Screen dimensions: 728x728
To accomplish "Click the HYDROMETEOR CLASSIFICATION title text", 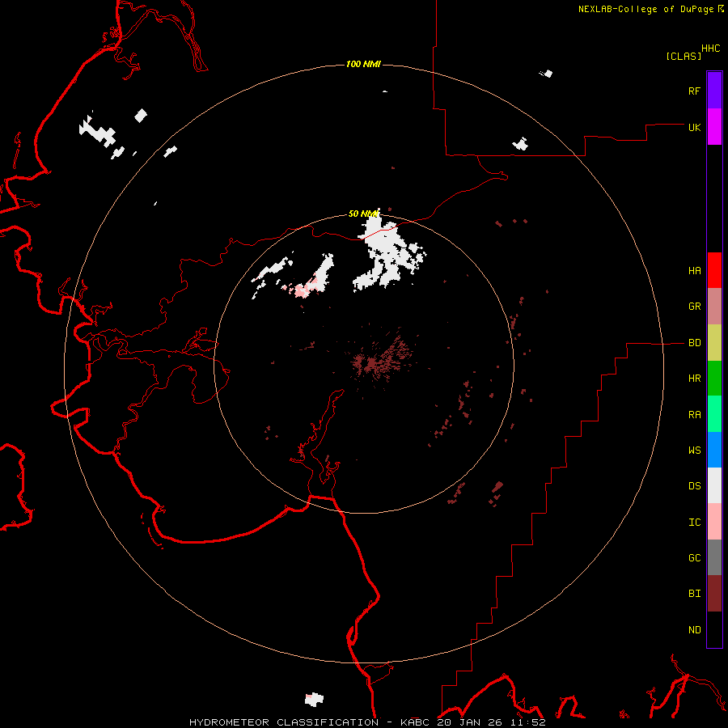I will tap(284, 722).
